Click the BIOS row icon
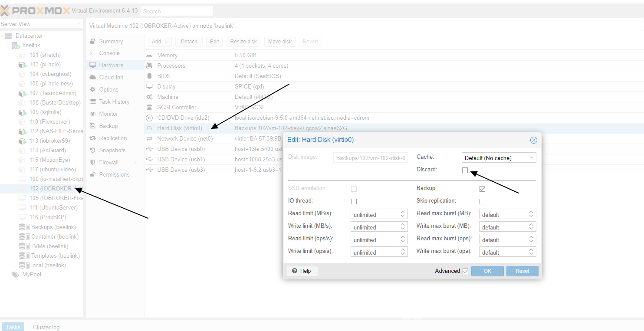Viewport: 644px width, 331px height. (149, 76)
